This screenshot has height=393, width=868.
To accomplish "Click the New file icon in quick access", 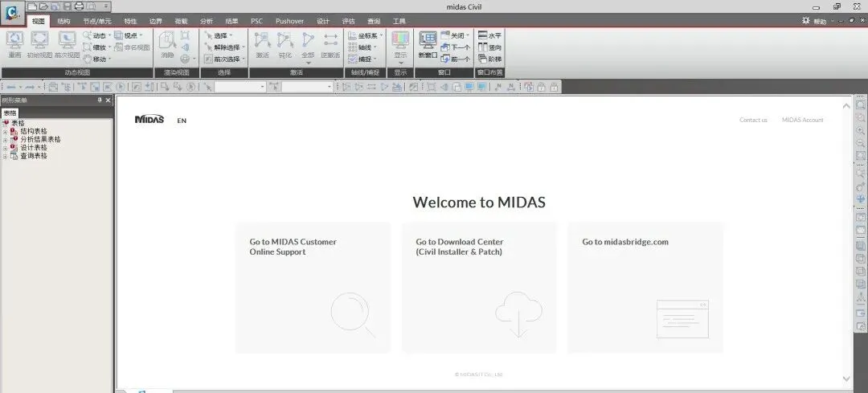I will tap(32, 6).
